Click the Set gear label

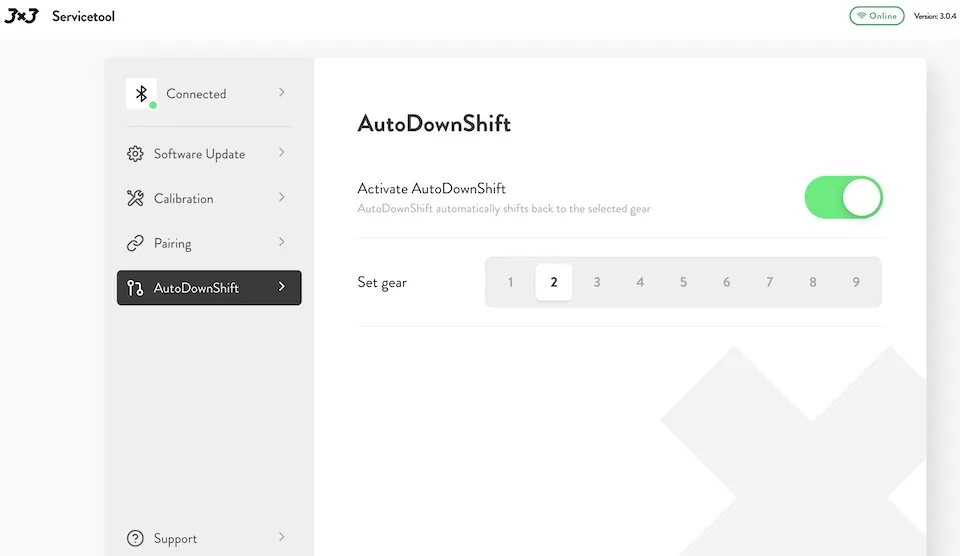(x=382, y=283)
